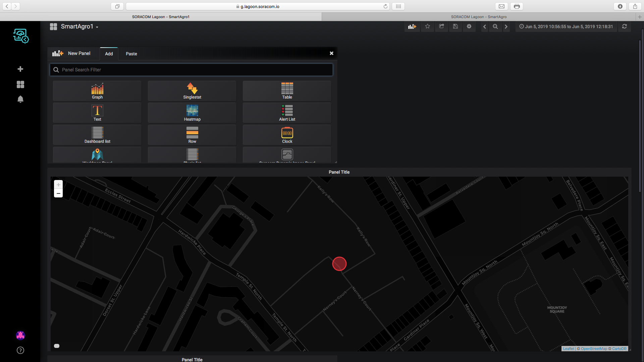Click the Panel Search Filter field

pos(191,70)
